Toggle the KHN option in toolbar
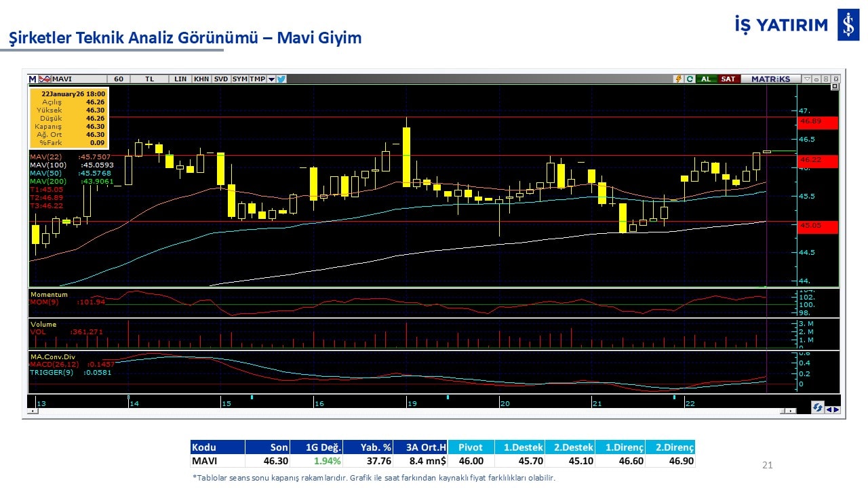Viewport: 868px width, 488px height. pos(201,79)
